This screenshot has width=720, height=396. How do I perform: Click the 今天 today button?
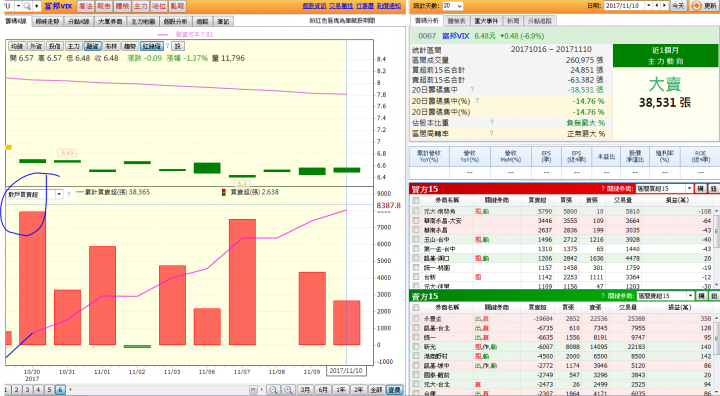pos(678,6)
